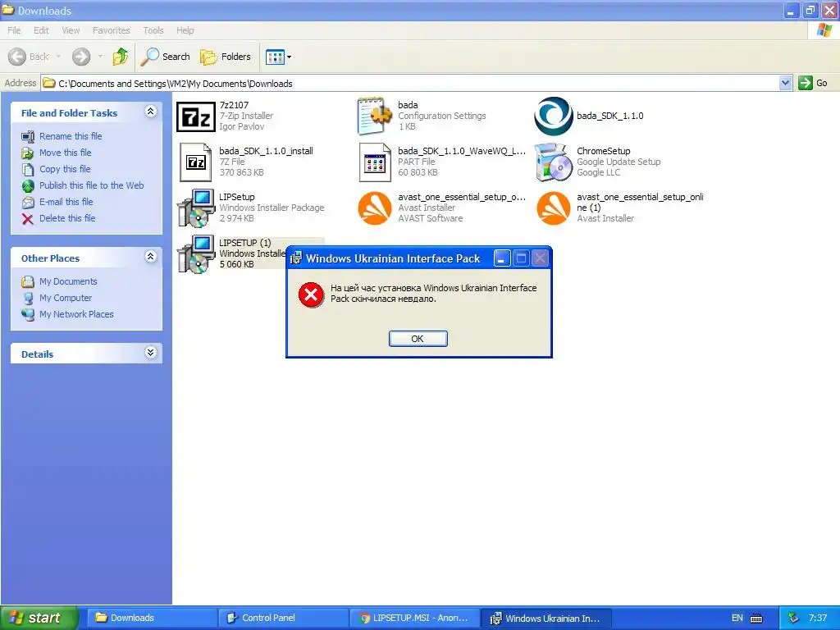840x630 pixels.
Task: Open My Network Places link
Action: point(76,314)
